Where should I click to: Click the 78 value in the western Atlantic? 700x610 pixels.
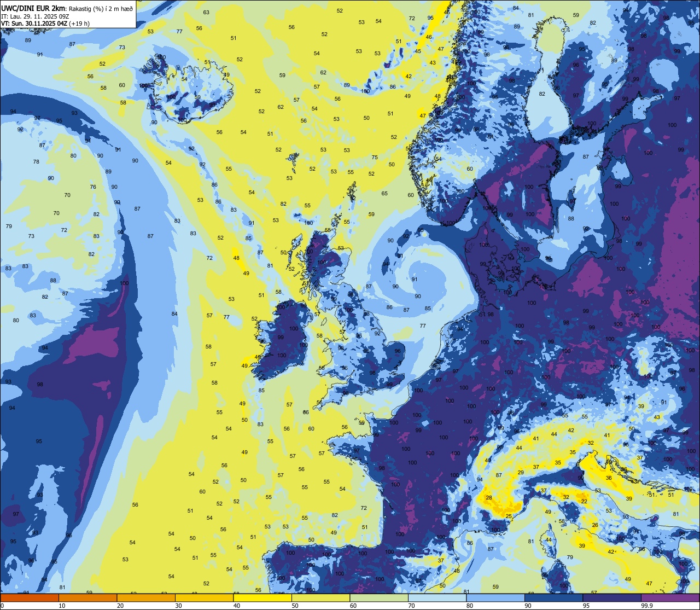(x=36, y=162)
